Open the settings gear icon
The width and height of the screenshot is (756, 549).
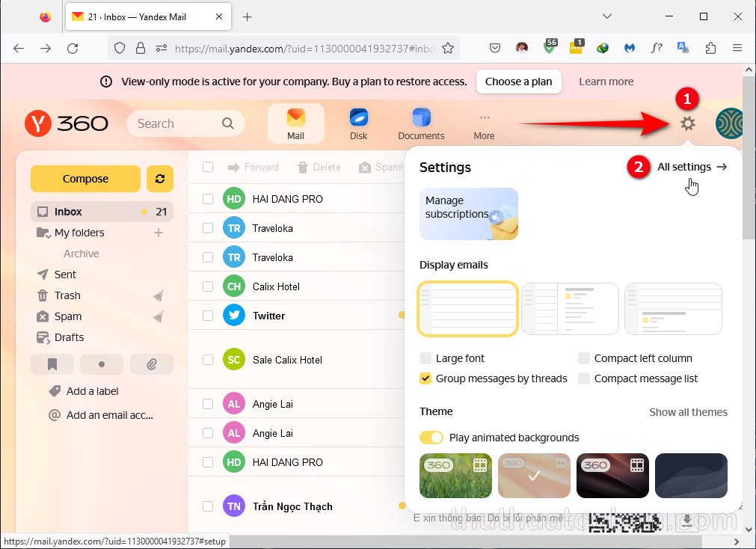687,123
